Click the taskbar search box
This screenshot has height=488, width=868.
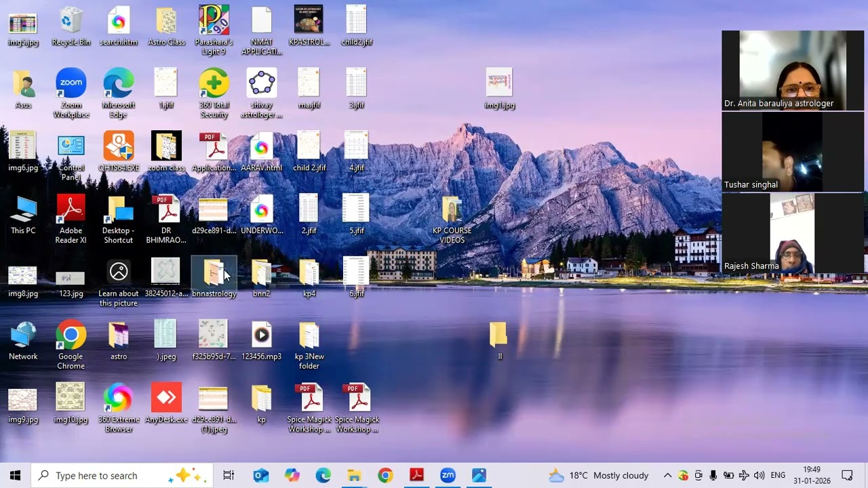click(122, 475)
